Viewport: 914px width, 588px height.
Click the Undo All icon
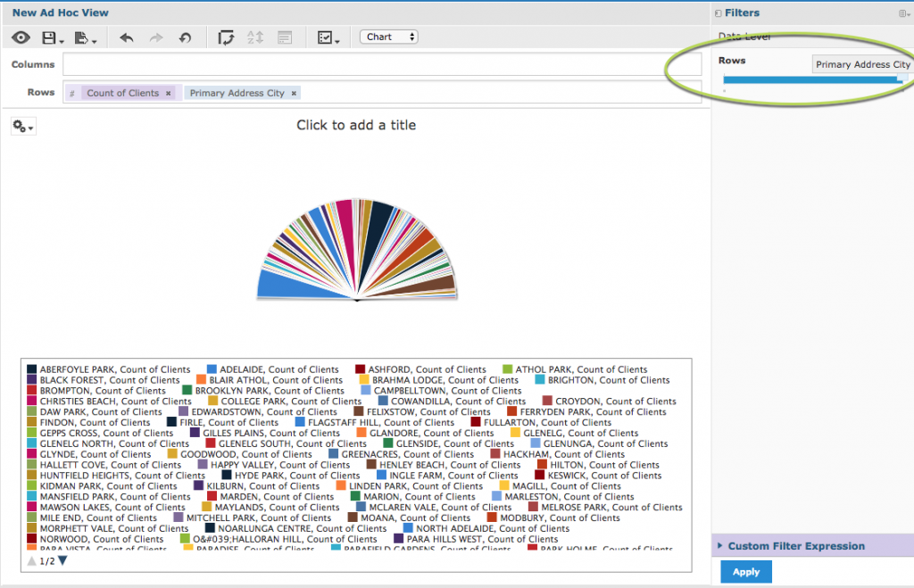[185, 37]
